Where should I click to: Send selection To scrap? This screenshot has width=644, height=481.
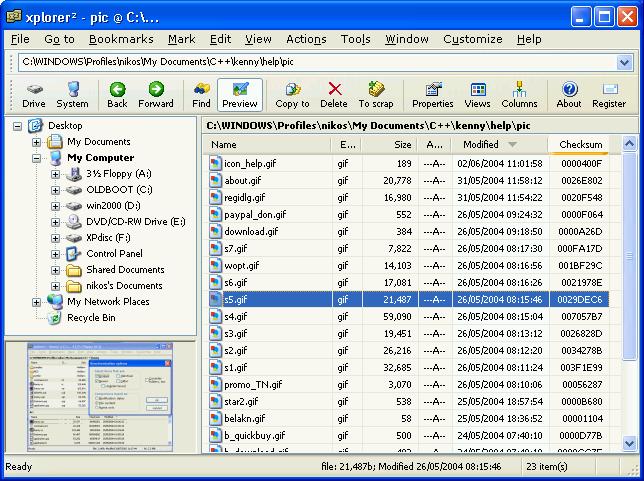click(377, 94)
